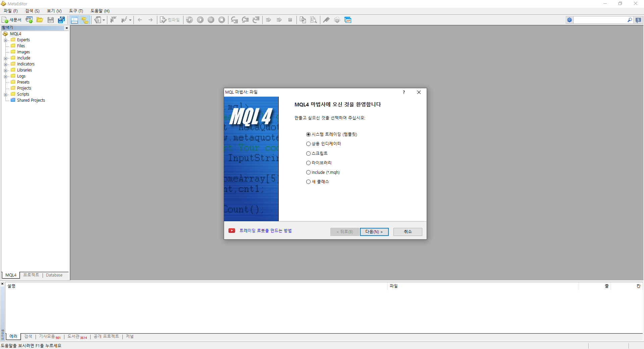Click the Find in files icon

pos(314,20)
